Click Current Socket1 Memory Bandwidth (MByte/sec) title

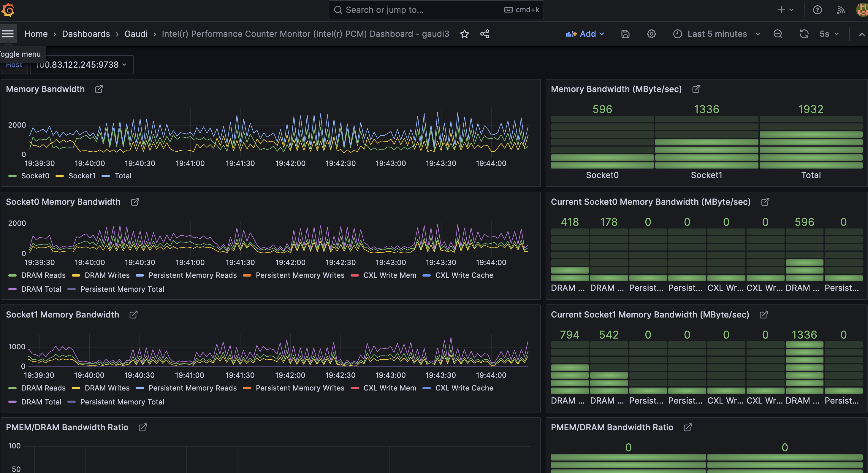(x=650, y=314)
